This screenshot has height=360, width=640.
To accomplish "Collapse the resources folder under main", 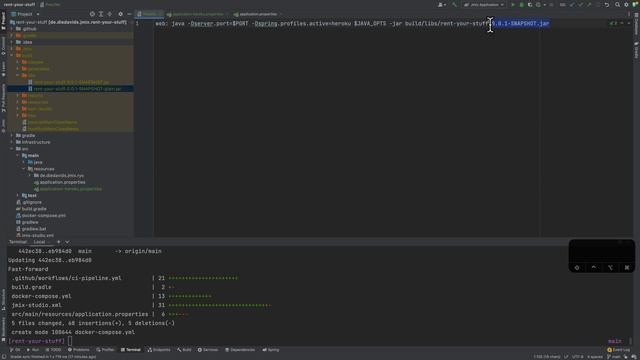I will click(x=24, y=169).
